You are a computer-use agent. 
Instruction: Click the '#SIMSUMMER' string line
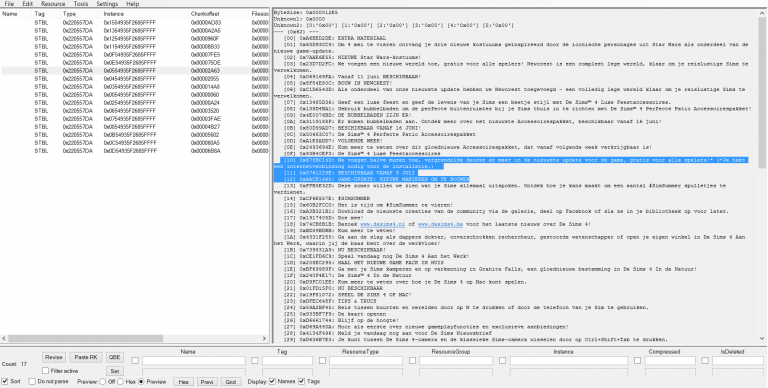(x=327, y=198)
